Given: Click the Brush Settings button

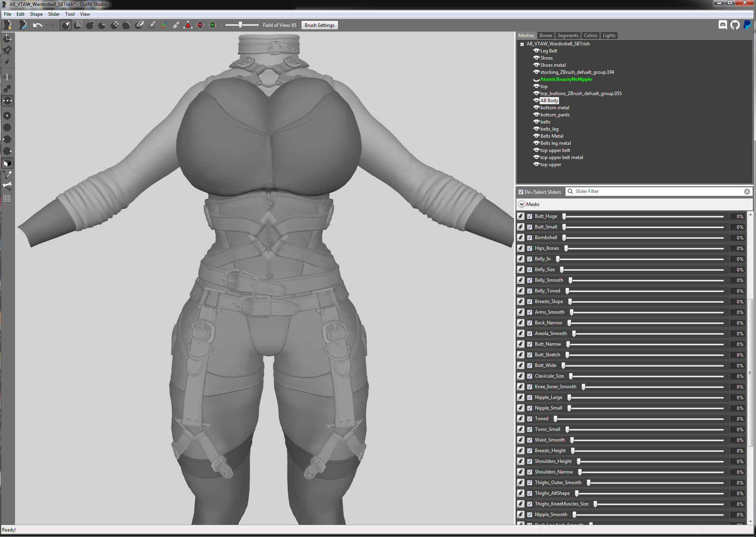Looking at the screenshot, I should [x=319, y=25].
